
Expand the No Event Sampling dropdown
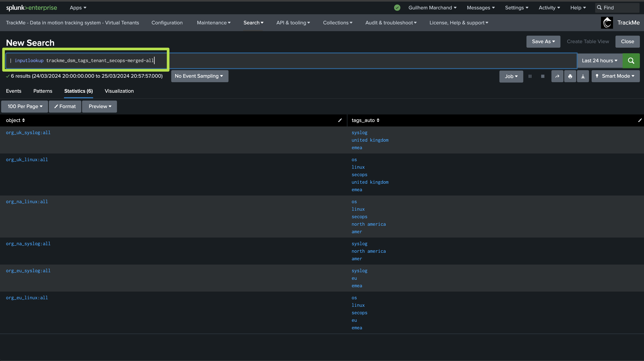coord(199,76)
